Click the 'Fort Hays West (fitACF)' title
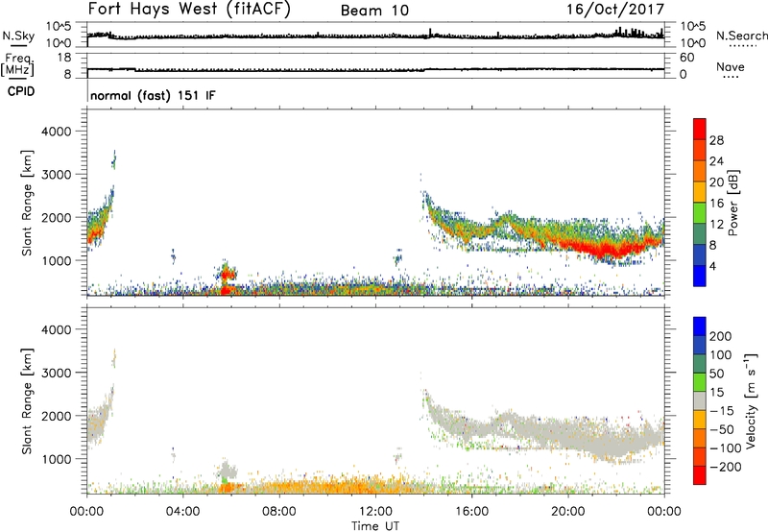Screen dimensions: 768x532 (189, 10)
